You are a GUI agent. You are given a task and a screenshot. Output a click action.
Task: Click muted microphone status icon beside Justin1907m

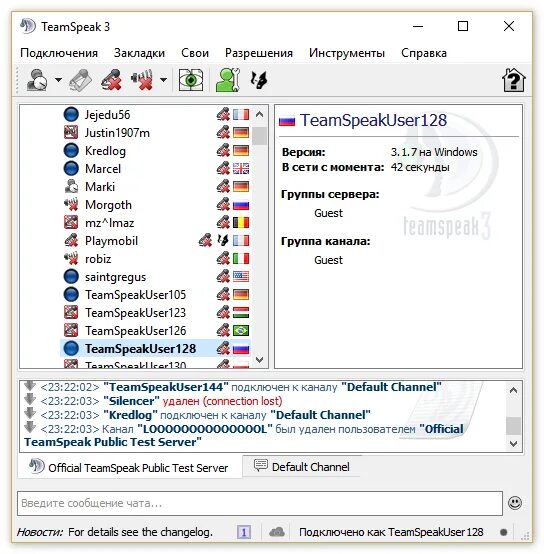tap(71, 132)
